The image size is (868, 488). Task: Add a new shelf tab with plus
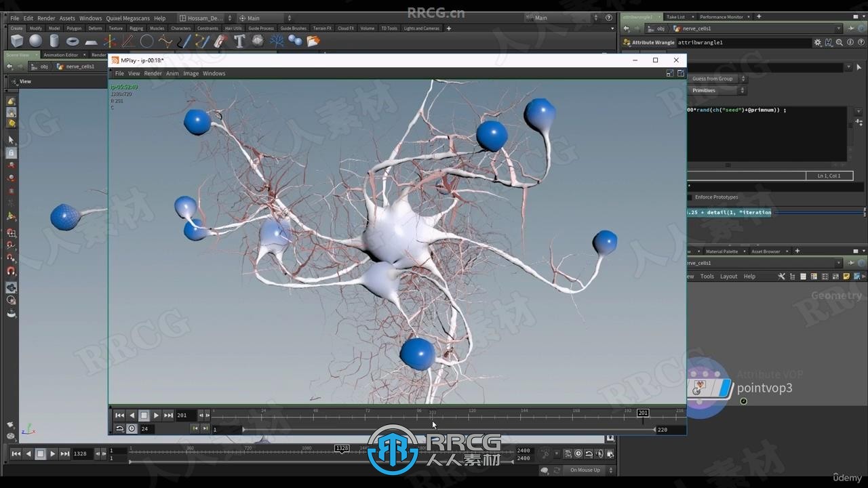tap(449, 28)
